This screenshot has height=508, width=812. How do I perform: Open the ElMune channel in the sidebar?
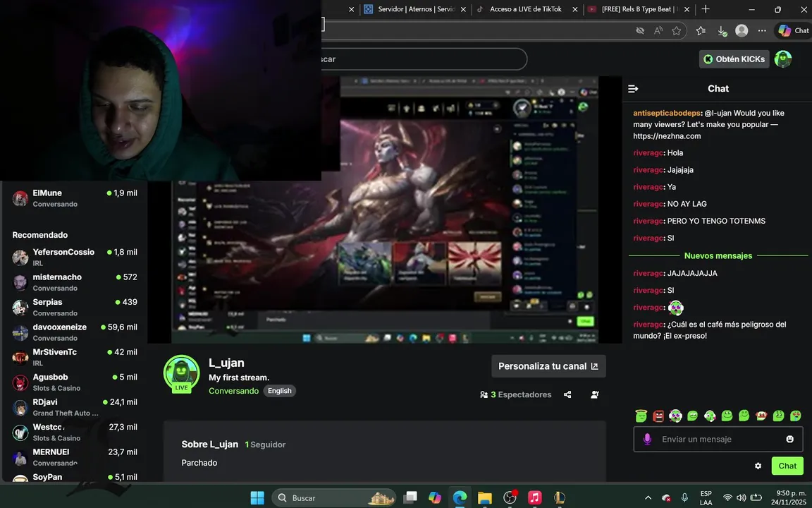pos(75,198)
